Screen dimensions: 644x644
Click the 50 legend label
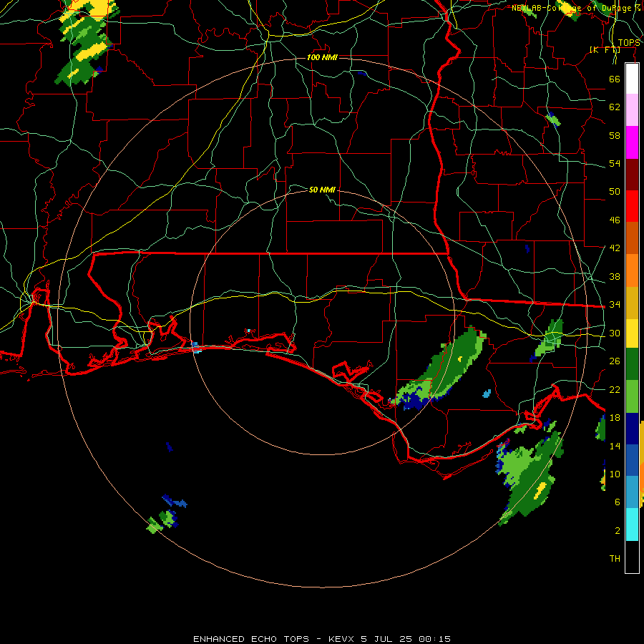[x=615, y=191]
